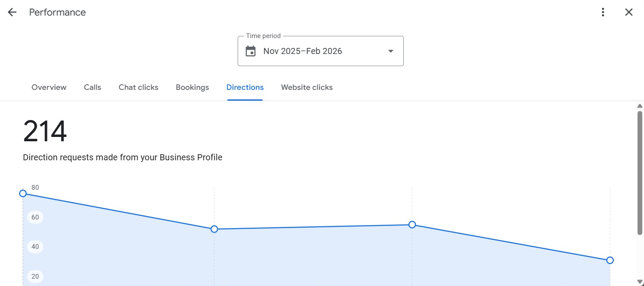Image resolution: width=644 pixels, height=286 pixels.
Task: Click the first data point on the chart
Action: point(23,193)
